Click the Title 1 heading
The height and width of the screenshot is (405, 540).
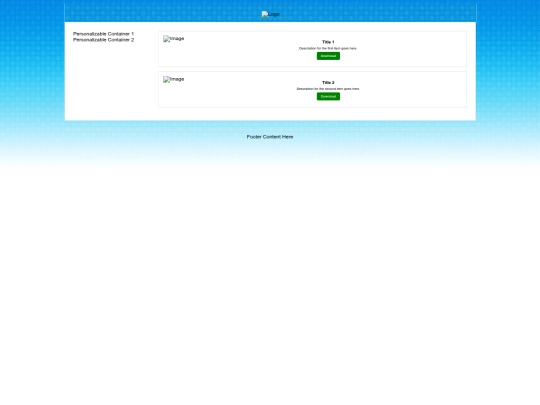(x=328, y=42)
